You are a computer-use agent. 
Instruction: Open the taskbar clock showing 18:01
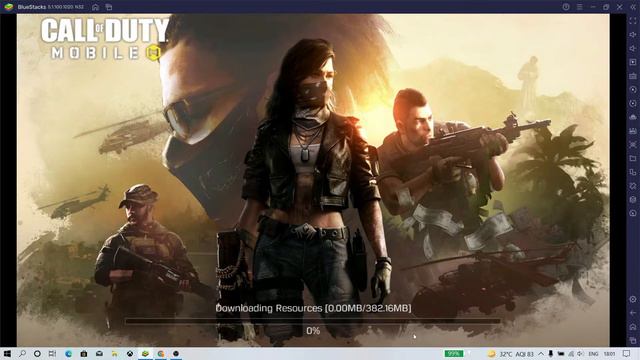pyautogui.click(x=609, y=354)
